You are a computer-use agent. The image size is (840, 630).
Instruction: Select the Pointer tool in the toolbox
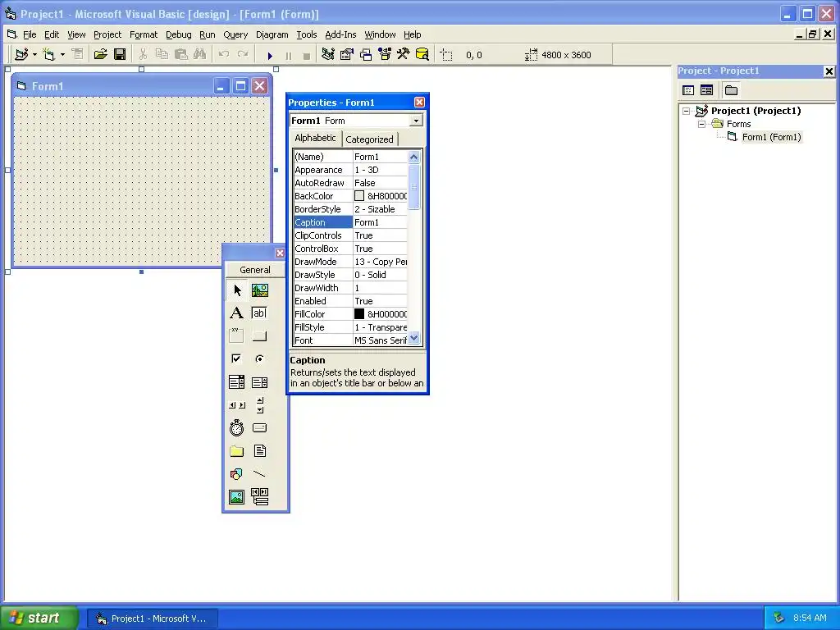point(237,290)
